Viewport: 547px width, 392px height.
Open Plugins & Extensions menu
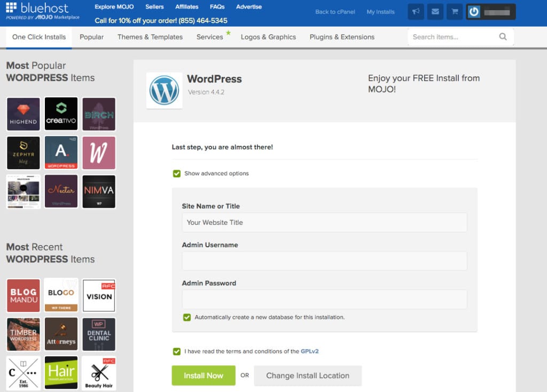[342, 37]
